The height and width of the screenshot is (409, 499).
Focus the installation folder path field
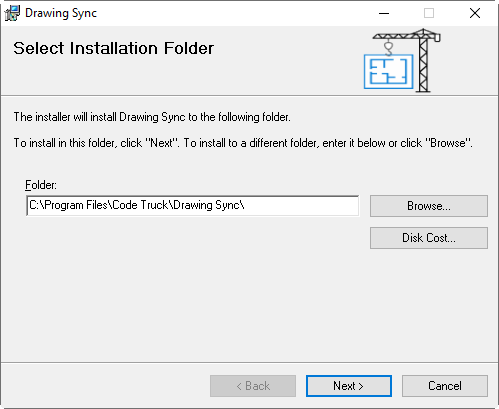(193, 205)
